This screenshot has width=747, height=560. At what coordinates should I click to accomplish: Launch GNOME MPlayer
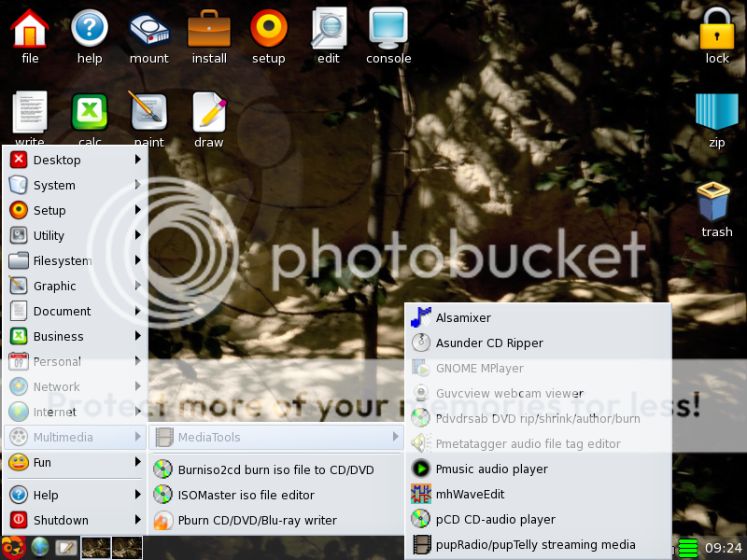click(539, 368)
